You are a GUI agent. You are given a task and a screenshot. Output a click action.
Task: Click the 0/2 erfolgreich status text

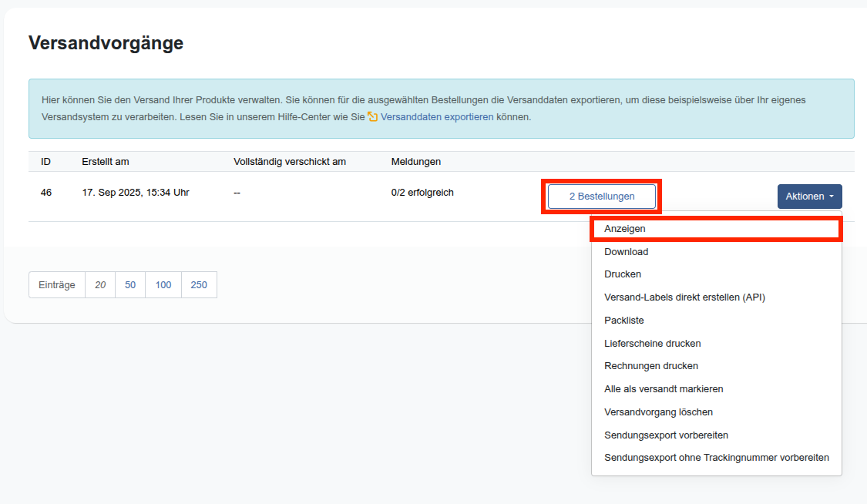coord(422,193)
